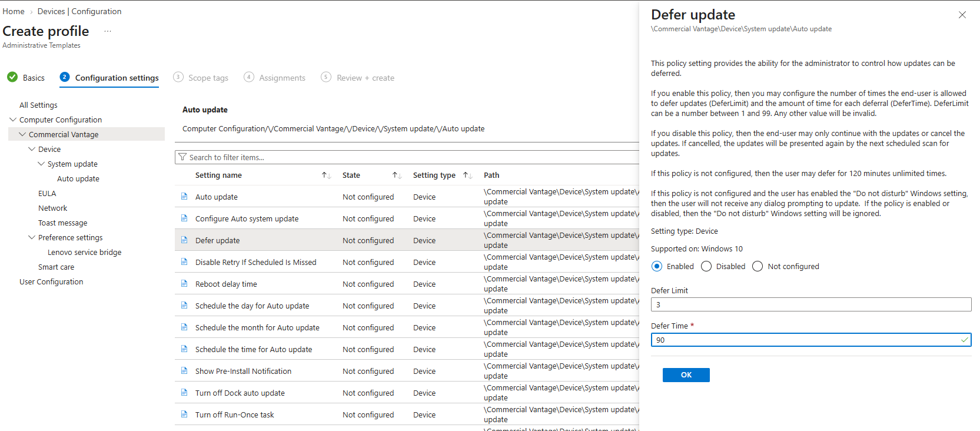
Task: Click the Defer Limit input field
Action: point(811,304)
